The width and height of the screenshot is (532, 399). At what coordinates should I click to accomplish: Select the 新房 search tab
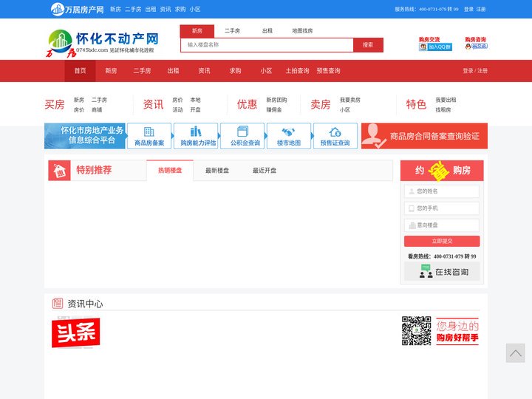pyautogui.click(x=197, y=31)
